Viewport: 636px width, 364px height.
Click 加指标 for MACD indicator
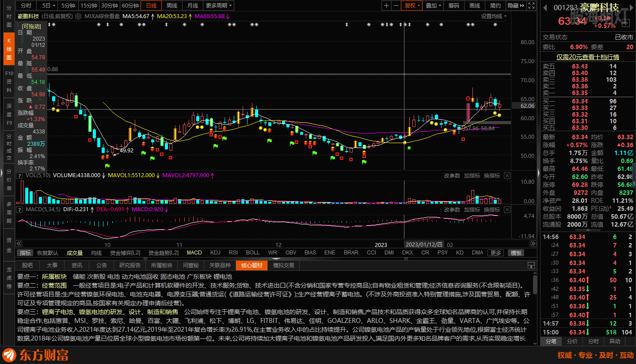tap(472, 209)
